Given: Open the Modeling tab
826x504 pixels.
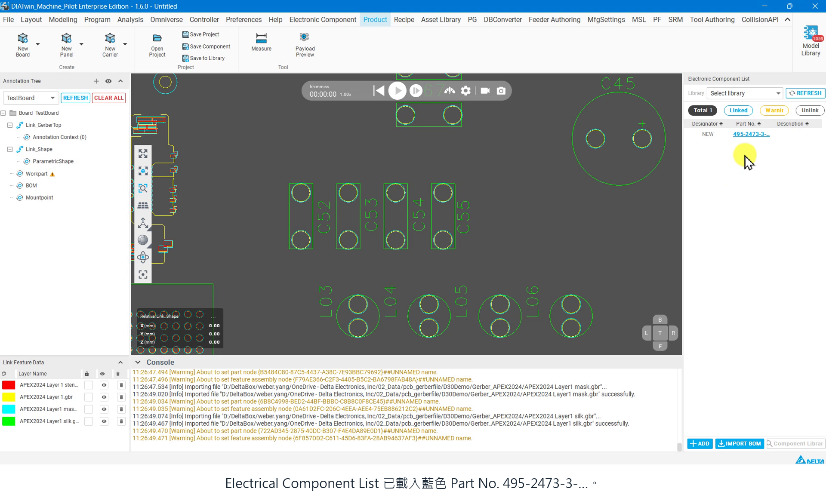Looking at the screenshot, I should tap(63, 20).
